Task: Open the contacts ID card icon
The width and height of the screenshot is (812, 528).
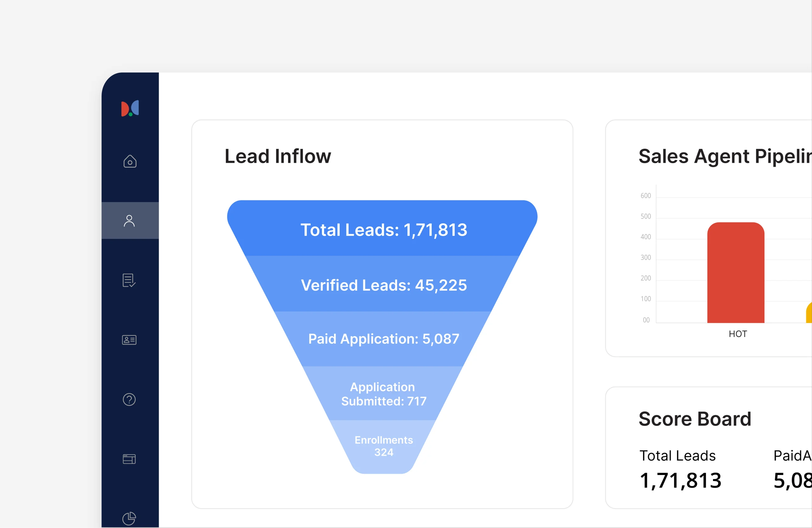Action: 130,340
